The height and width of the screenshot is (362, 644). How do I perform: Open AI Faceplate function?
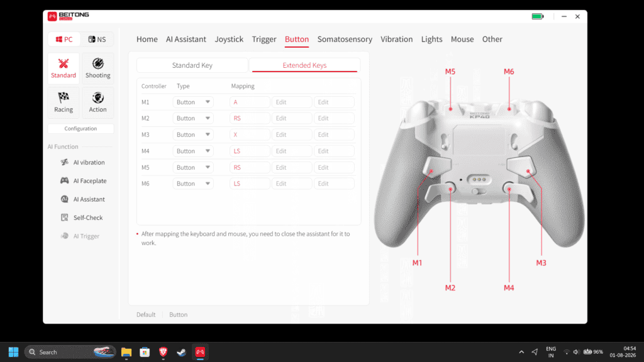click(x=84, y=180)
